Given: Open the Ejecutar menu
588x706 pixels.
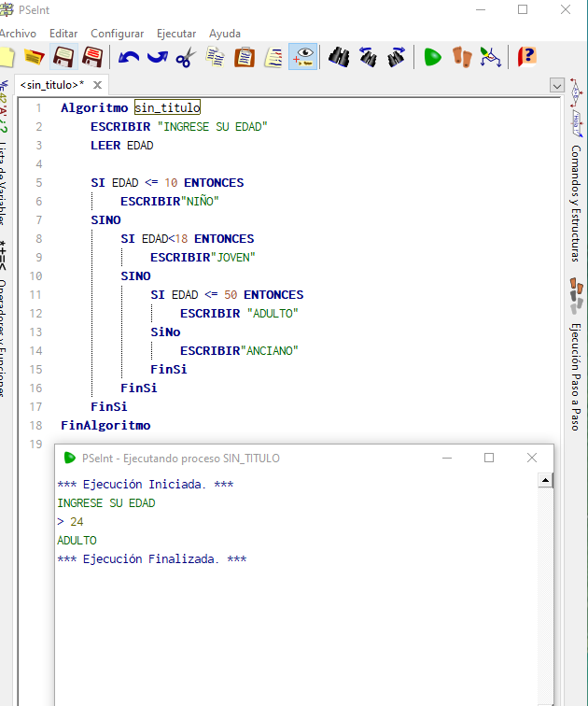Looking at the screenshot, I should coord(176,34).
